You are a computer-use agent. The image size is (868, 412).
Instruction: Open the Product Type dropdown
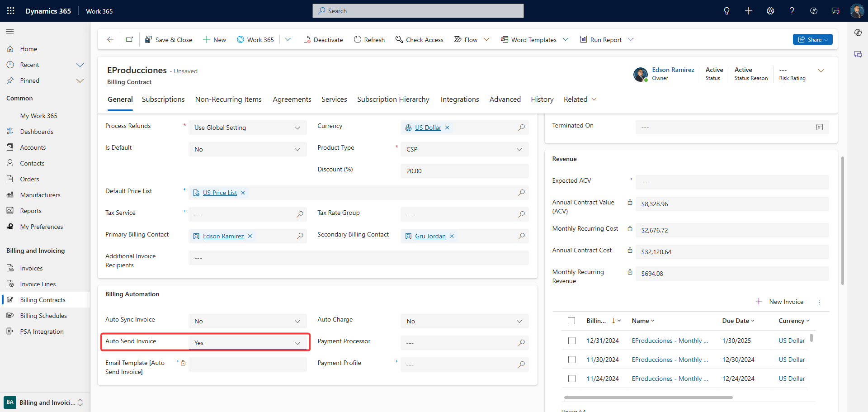(x=465, y=149)
